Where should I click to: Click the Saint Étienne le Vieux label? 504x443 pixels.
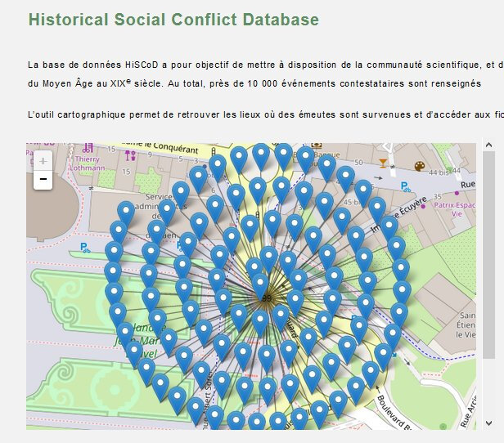point(466,324)
